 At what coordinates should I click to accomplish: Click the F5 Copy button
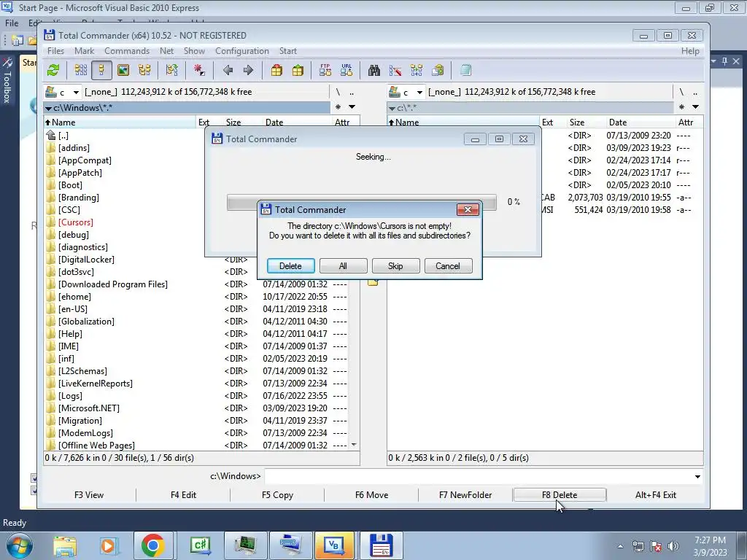[277, 495]
